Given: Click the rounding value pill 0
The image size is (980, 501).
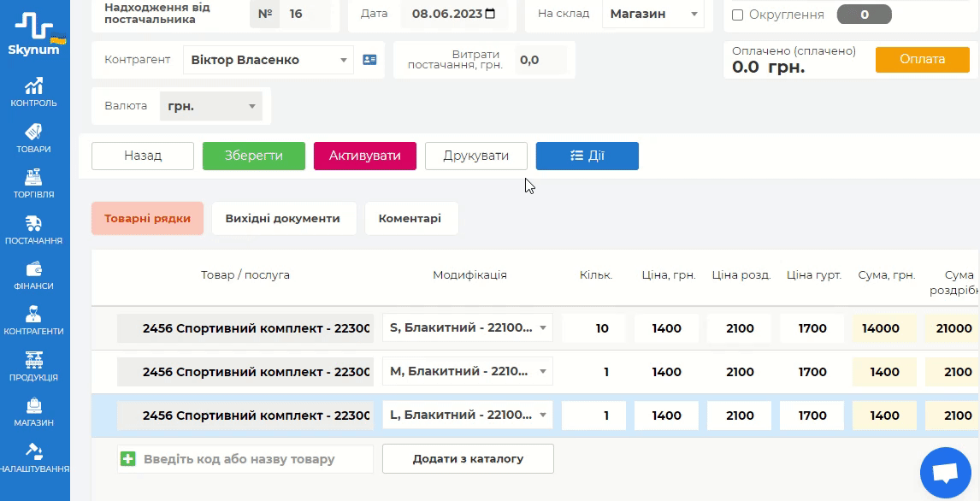Looking at the screenshot, I should point(864,15).
